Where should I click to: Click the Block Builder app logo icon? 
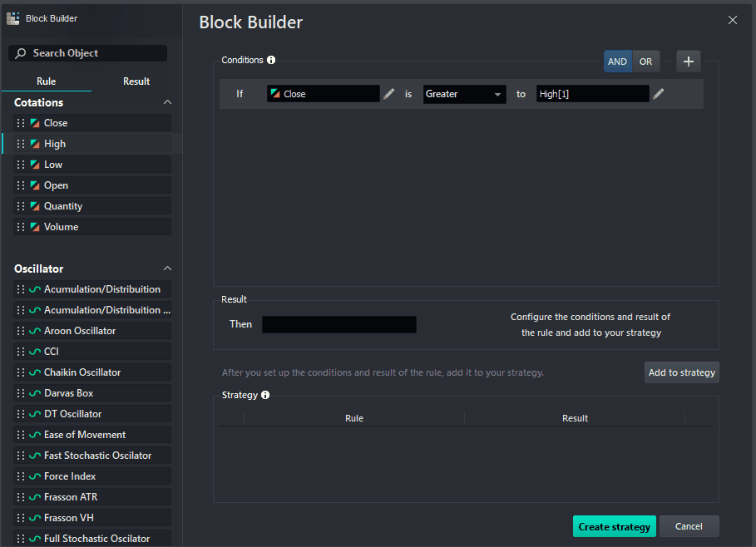click(13, 18)
